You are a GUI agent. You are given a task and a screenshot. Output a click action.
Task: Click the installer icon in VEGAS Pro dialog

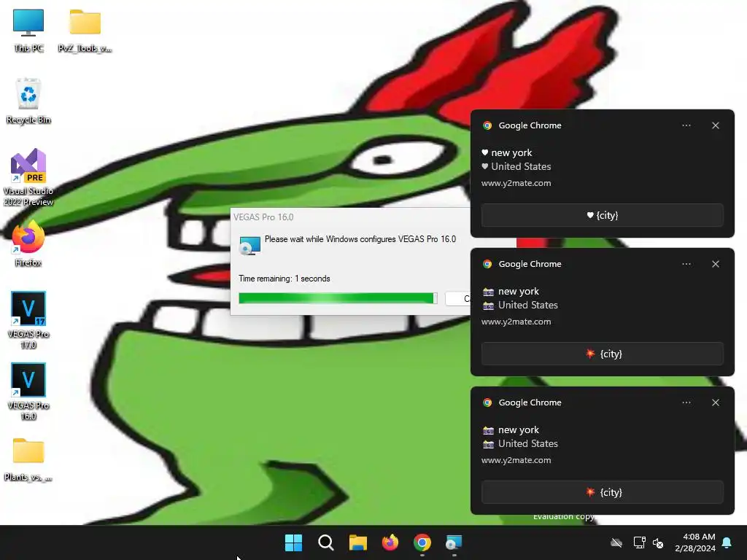click(249, 245)
